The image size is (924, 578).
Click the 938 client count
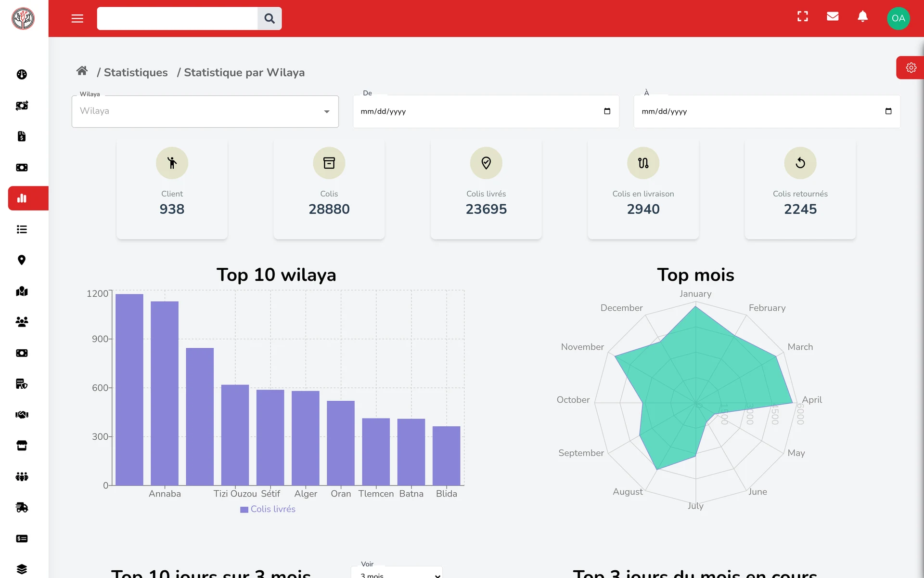coord(172,209)
